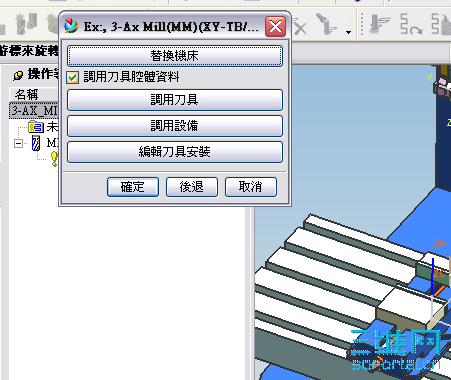Screen dimensions: 451x380
Task: Open the toolbar dropdown arrow beside flashlight tool
Action: [348, 32]
